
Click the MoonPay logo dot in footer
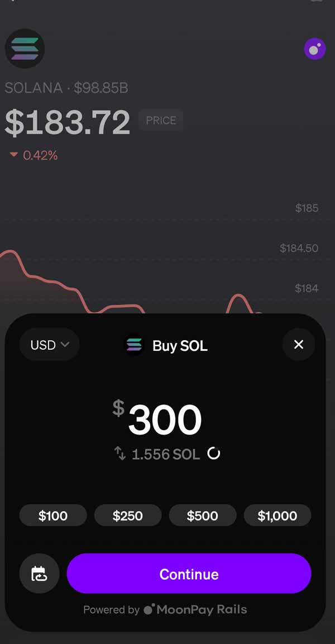(x=149, y=609)
